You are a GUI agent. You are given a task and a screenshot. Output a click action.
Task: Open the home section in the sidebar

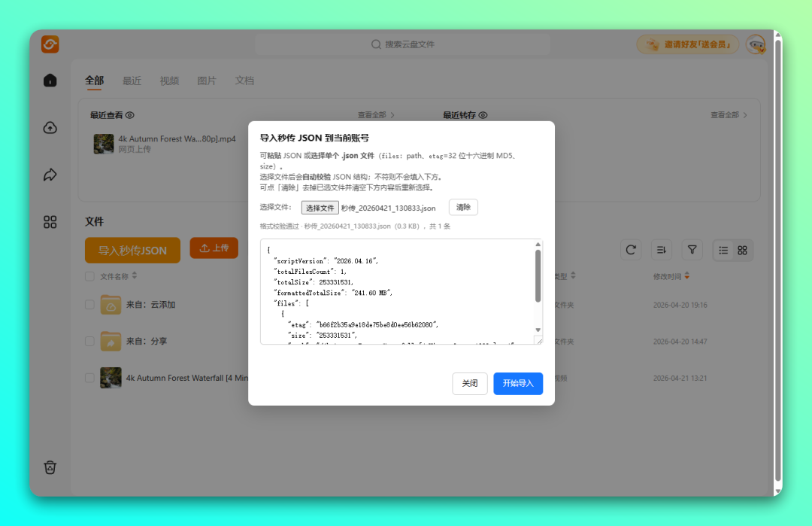[50, 80]
